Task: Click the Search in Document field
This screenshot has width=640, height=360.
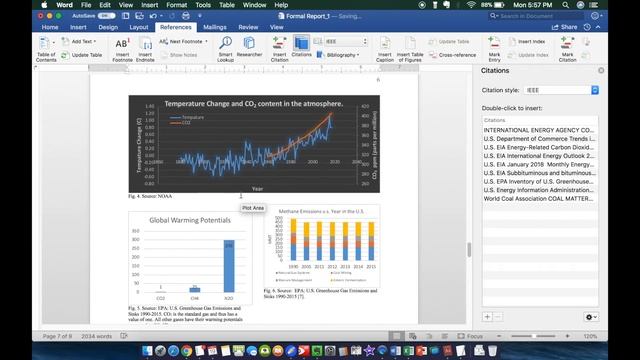Action: pos(536,16)
